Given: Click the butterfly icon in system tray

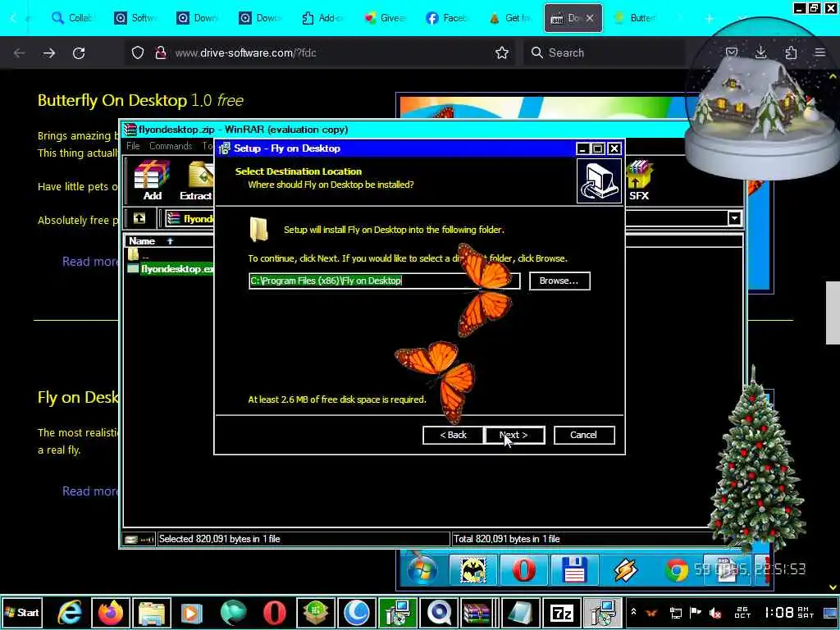Looking at the screenshot, I should (652, 612).
